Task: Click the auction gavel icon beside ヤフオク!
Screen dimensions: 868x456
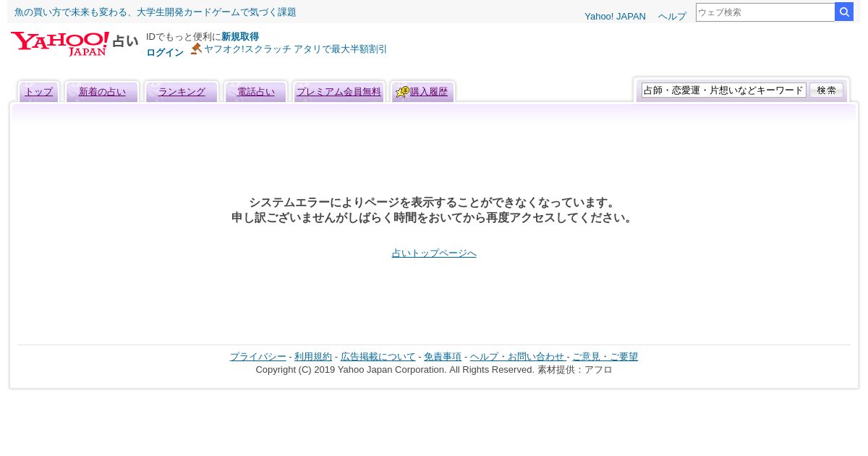Action: coord(196,48)
